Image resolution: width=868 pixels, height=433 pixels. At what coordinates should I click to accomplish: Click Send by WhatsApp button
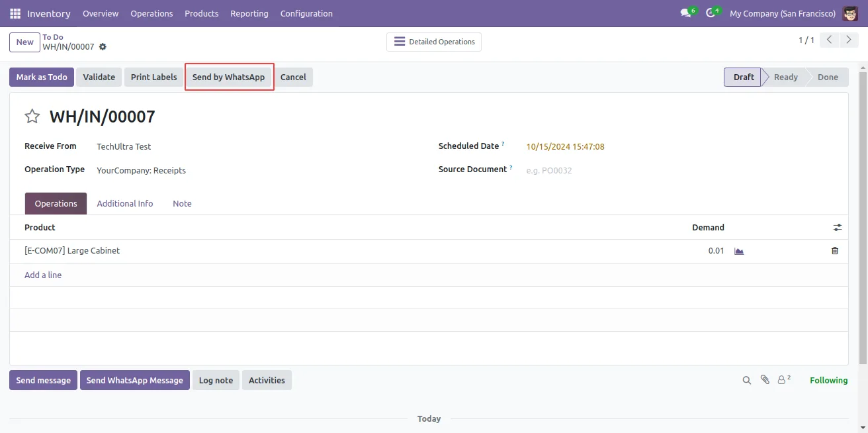click(x=228, y=77)
